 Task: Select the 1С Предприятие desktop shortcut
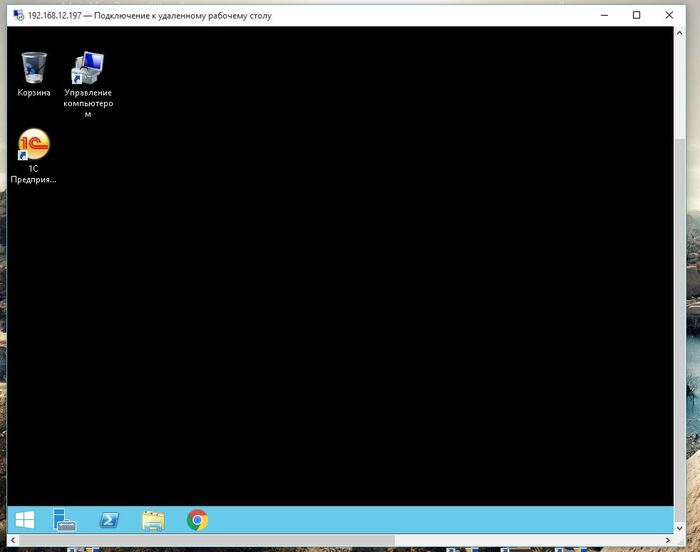[x=33, y=156]
